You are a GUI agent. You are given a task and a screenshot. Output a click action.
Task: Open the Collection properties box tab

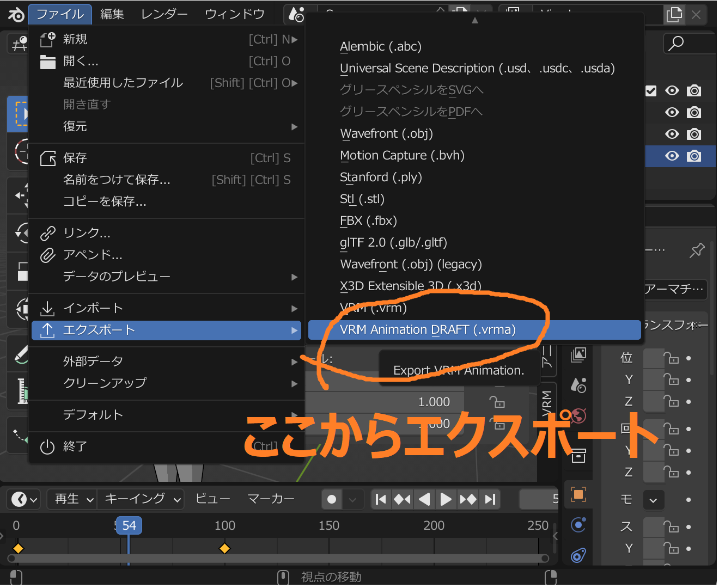coord(578,455)
